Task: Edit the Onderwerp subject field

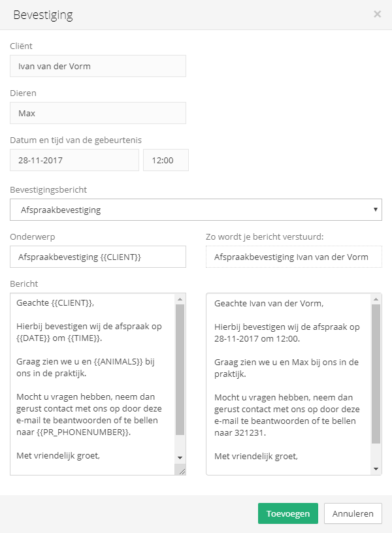Action: (98, 257)
